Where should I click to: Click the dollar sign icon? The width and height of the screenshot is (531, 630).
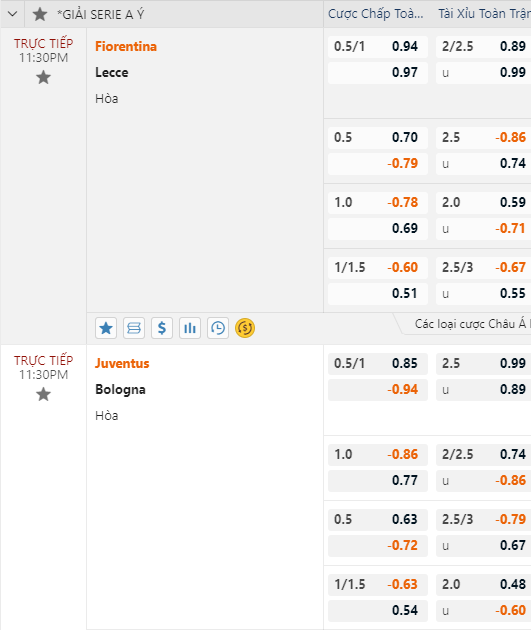click(162, 328)
